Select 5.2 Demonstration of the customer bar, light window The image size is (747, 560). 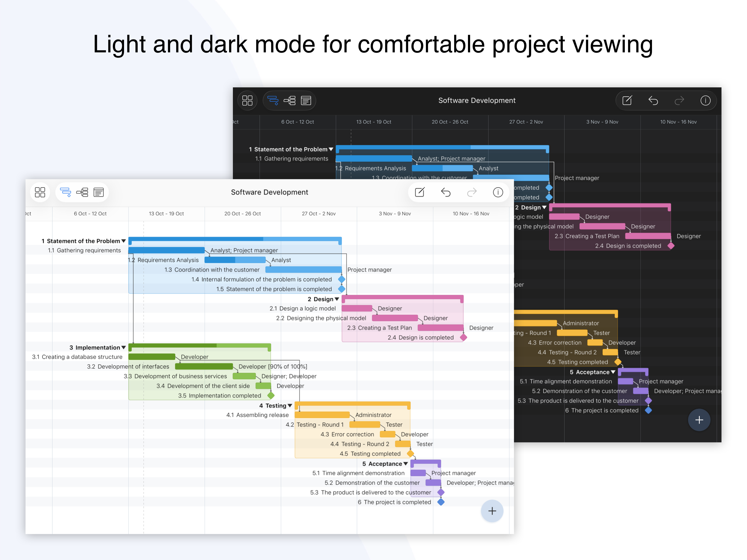[x=433, y=483]
